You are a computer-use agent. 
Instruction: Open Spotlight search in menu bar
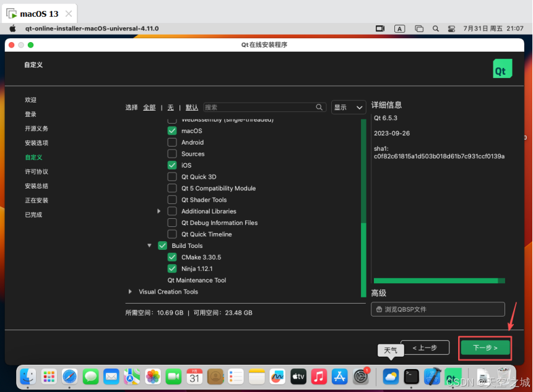(435, 29)
